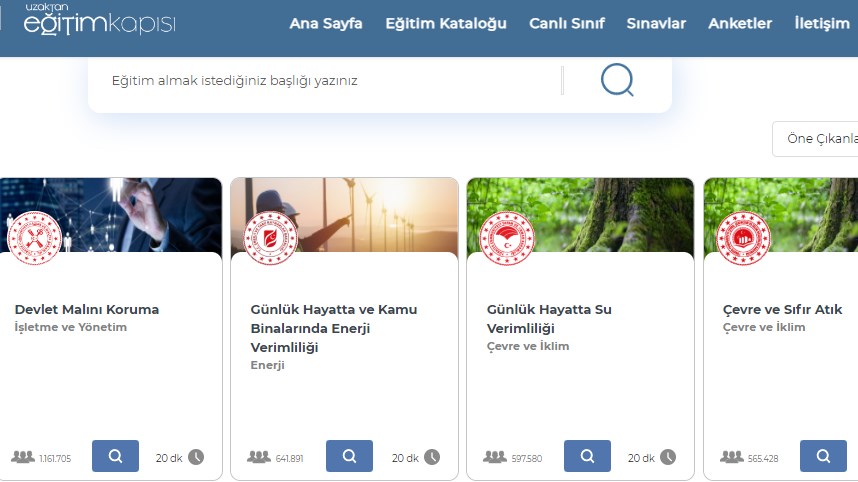View details of Enerji Verimliliği course

pos(349,456)
